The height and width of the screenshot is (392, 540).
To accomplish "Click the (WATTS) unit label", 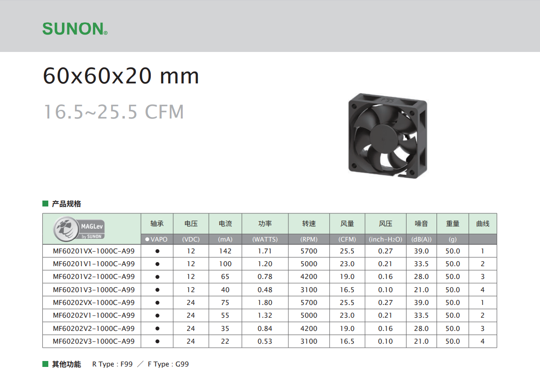I will tap(265, 239).
